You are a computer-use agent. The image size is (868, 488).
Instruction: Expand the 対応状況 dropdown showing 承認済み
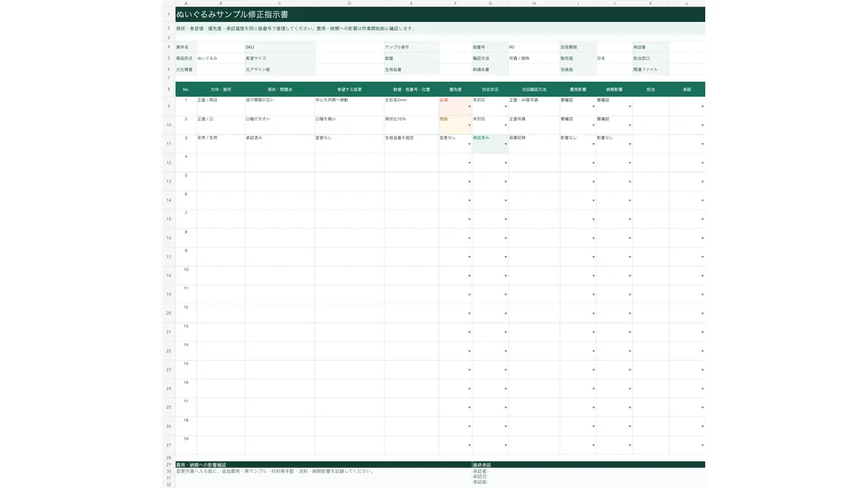(x=490, y=144)
